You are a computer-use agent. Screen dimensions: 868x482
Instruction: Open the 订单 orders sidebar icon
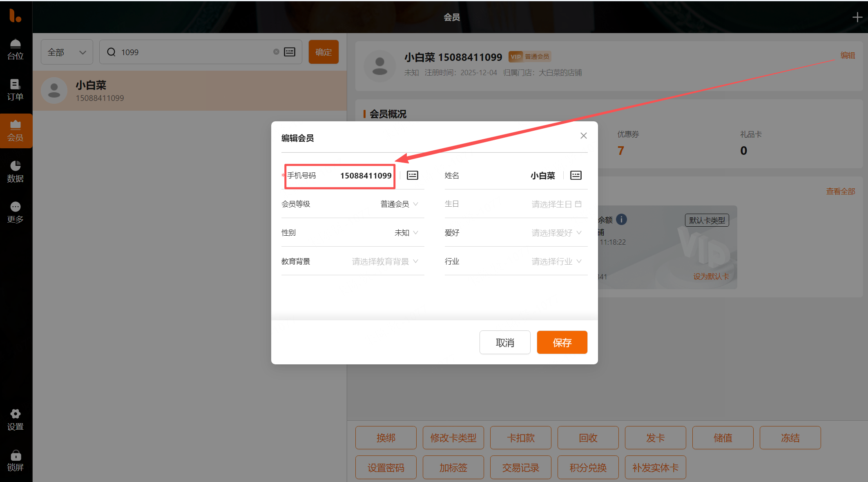coord(16,90)
